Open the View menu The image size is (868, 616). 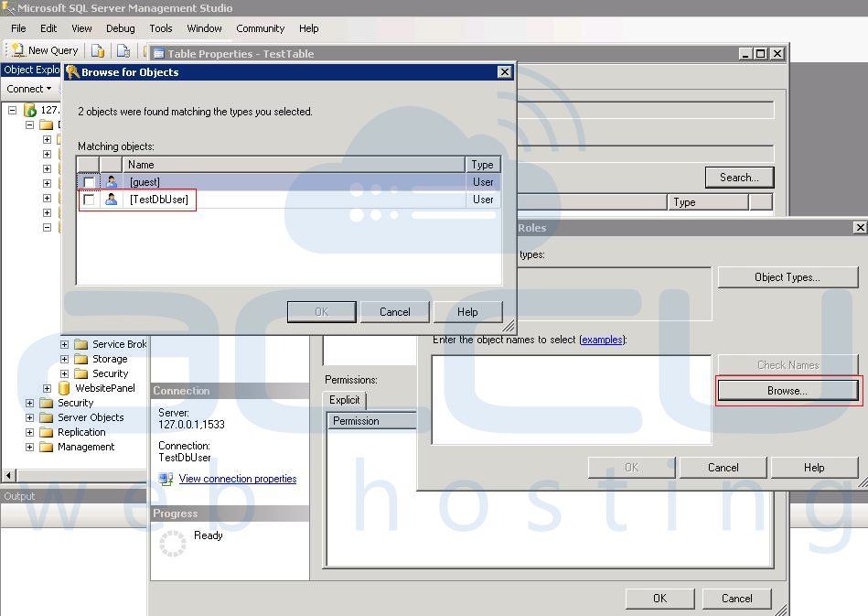tap(81, 28)
